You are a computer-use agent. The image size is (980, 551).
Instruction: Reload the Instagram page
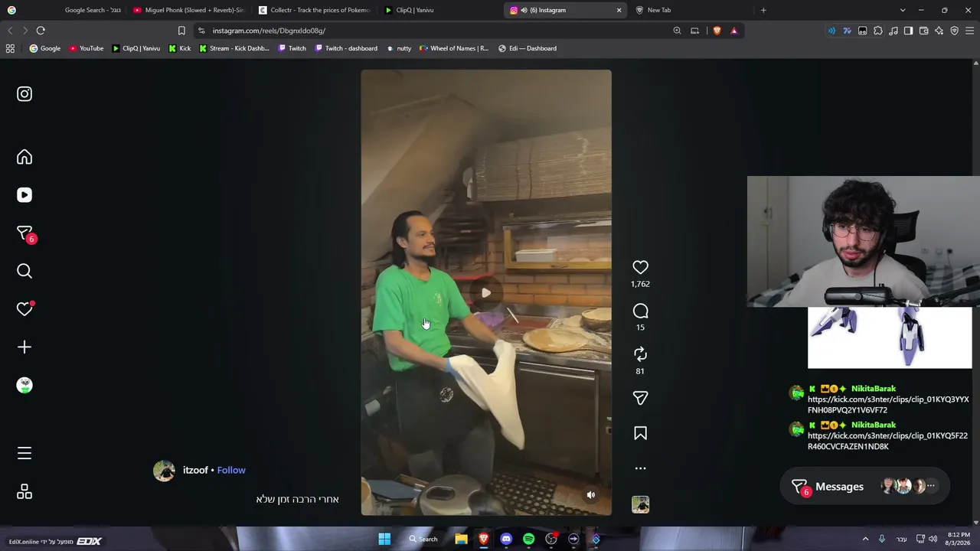tap(41, 31)
